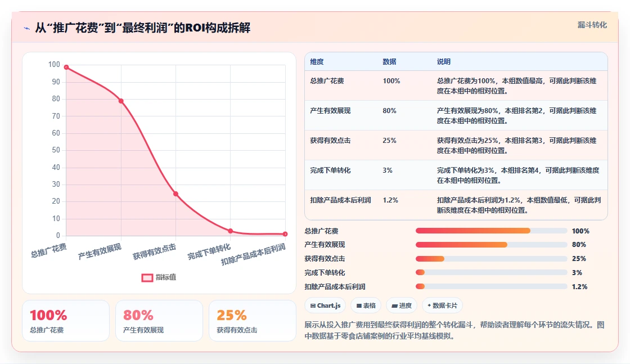Click the 完成下单转化 x-axis label

point(209,251)
